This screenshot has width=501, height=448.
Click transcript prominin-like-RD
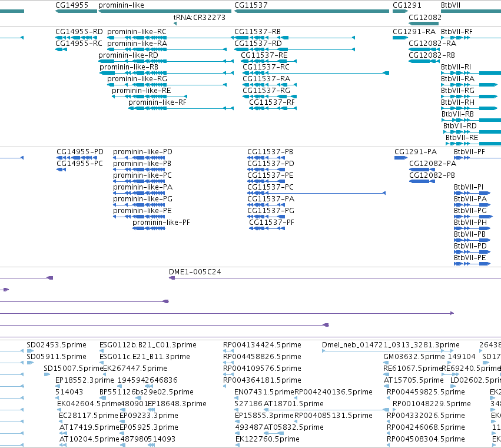pos(128,55)
